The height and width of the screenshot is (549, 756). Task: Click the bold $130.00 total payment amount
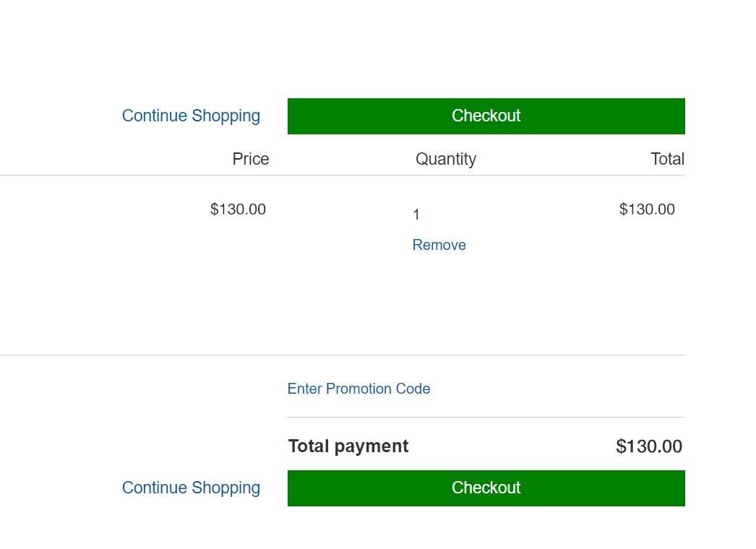point(648,446)
